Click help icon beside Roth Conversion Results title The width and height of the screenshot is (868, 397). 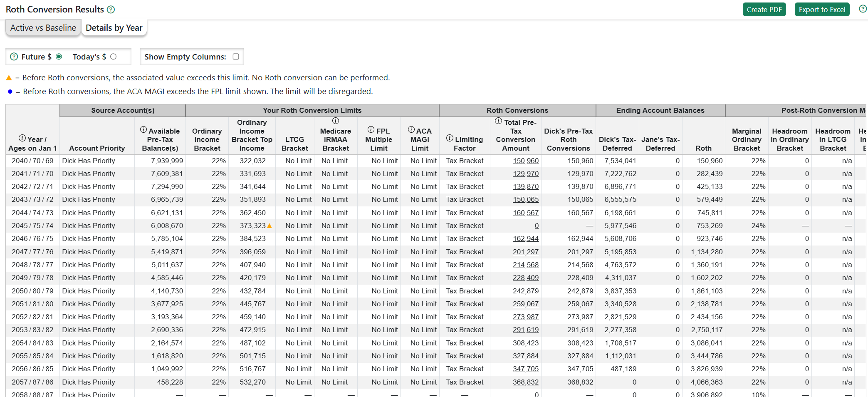tap(111, 10)
